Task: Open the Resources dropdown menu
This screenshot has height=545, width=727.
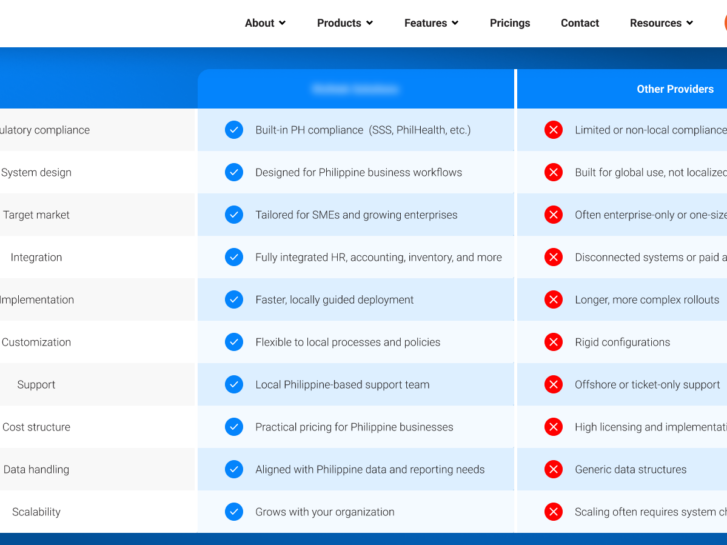Action: (660, 23)
